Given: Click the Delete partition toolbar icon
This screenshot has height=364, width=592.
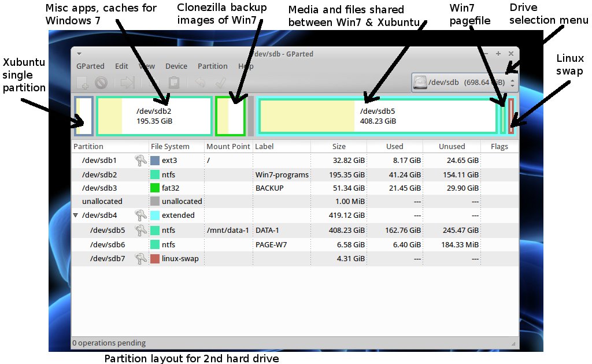Looking at the screenshot, I should pos(101,83).
